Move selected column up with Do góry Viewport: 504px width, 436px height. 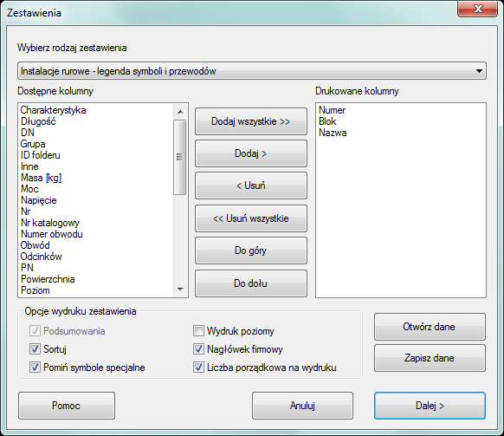pyautogui.click(x=251, y=251)
